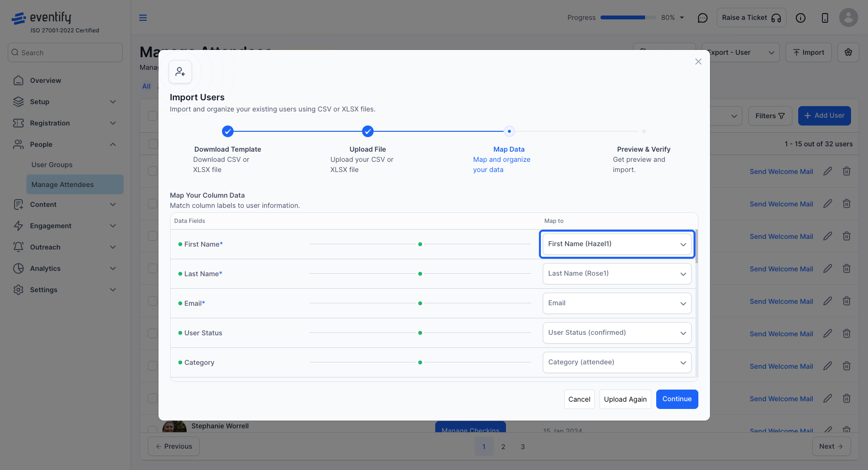Click the first Send Welcome Mail link
The image size is (868, 470).
(781, 172)
